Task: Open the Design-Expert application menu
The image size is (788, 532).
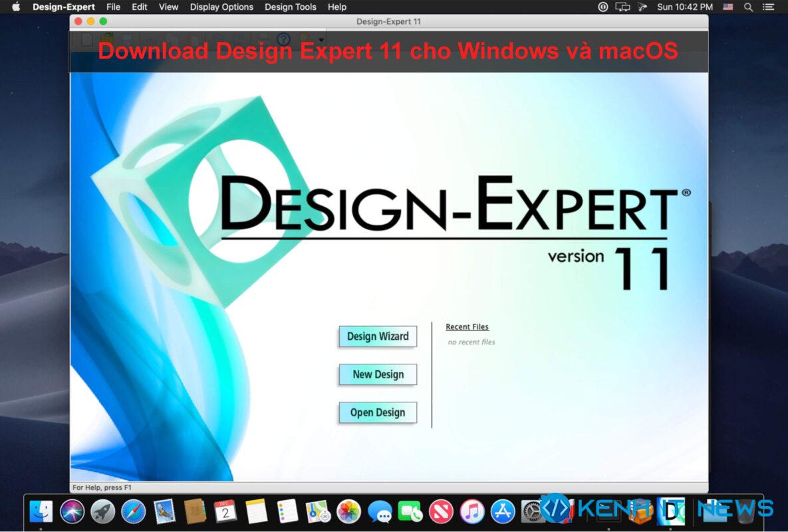Action: pos(63,7)
